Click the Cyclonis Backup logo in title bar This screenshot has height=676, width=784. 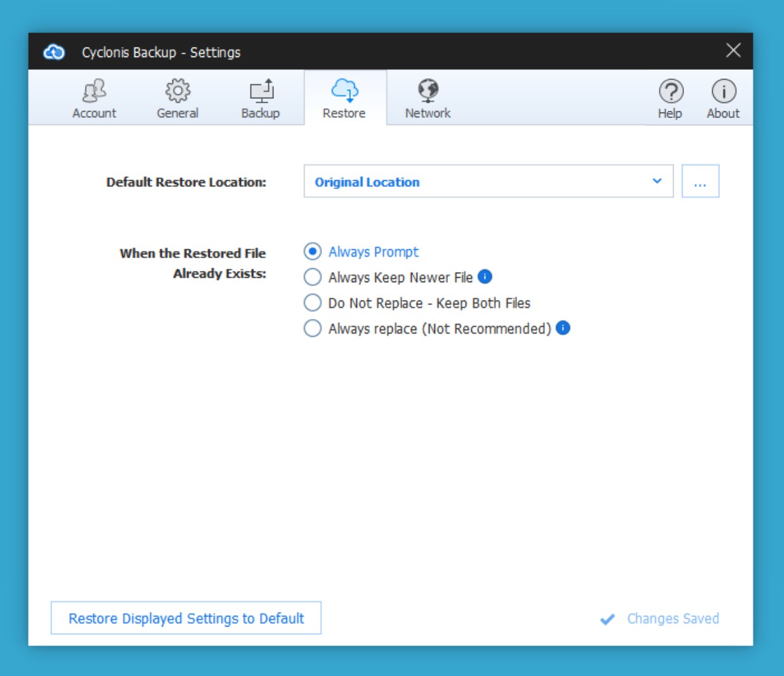54,52
